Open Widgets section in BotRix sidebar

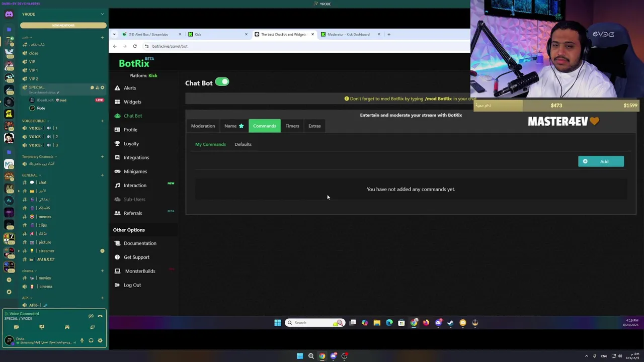pyautogui.click(x=132, y=102)
